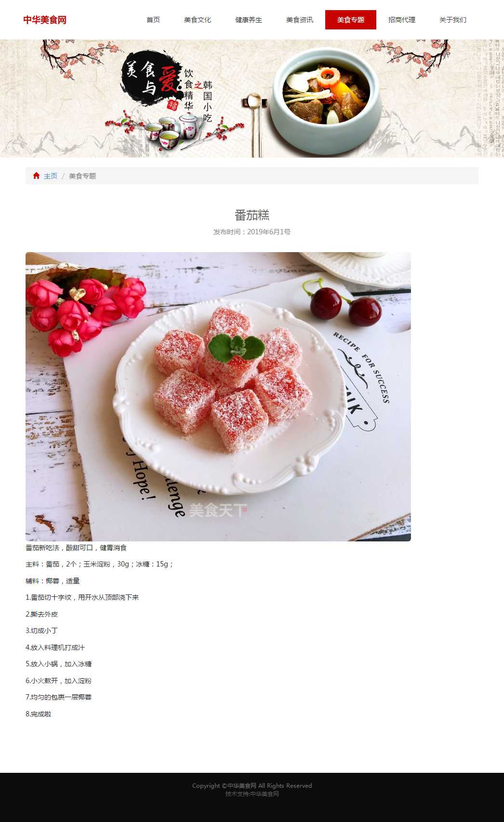This screenshot has width=504, height=822.
Task: Click the 发布时间 date line
Action: point(252,232)
